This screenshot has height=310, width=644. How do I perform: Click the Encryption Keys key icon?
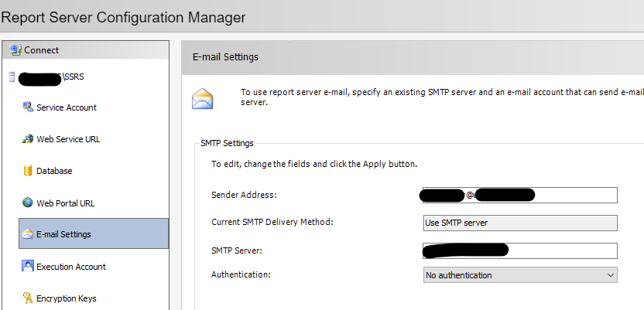pos(28,298)
